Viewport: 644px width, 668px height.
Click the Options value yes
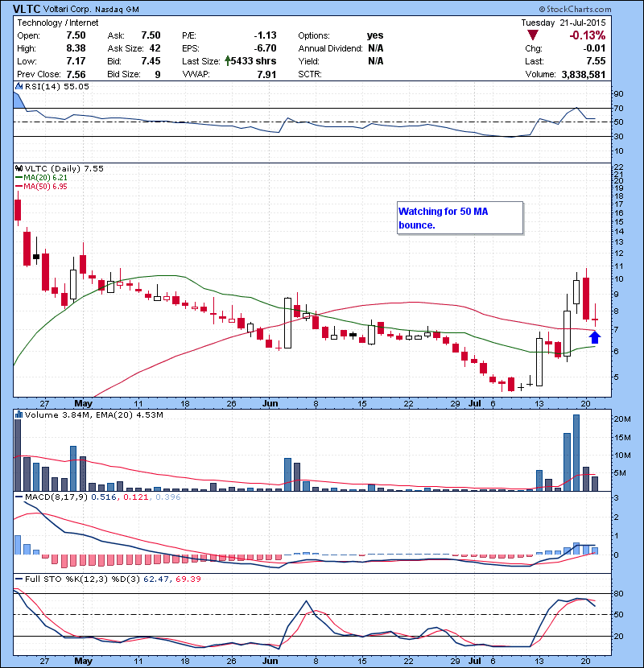375,35
